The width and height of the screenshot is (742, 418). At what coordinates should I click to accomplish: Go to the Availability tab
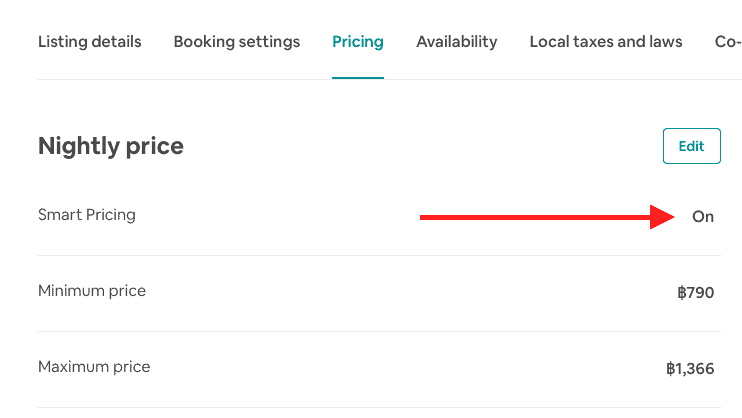(457, 42)
